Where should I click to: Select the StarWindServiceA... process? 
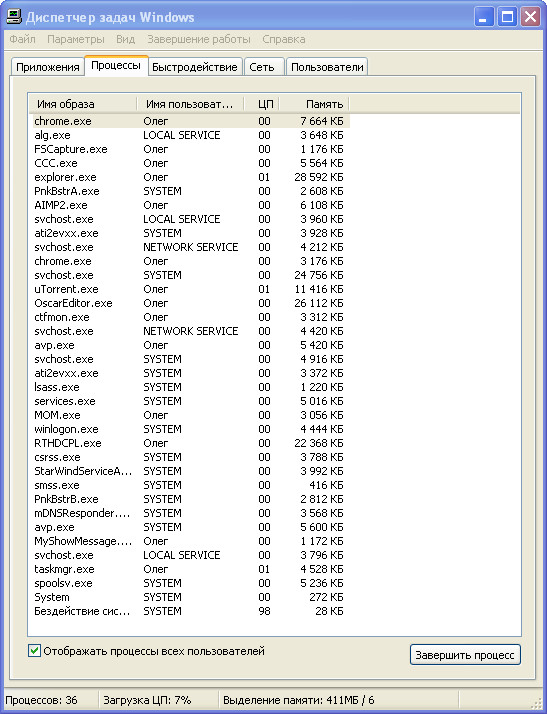(189, 471)
